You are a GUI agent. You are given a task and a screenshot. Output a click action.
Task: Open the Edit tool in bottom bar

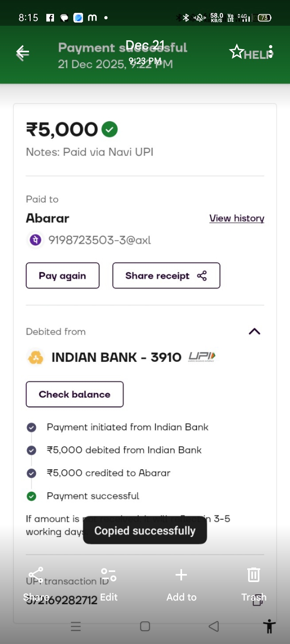click(109, 582)
